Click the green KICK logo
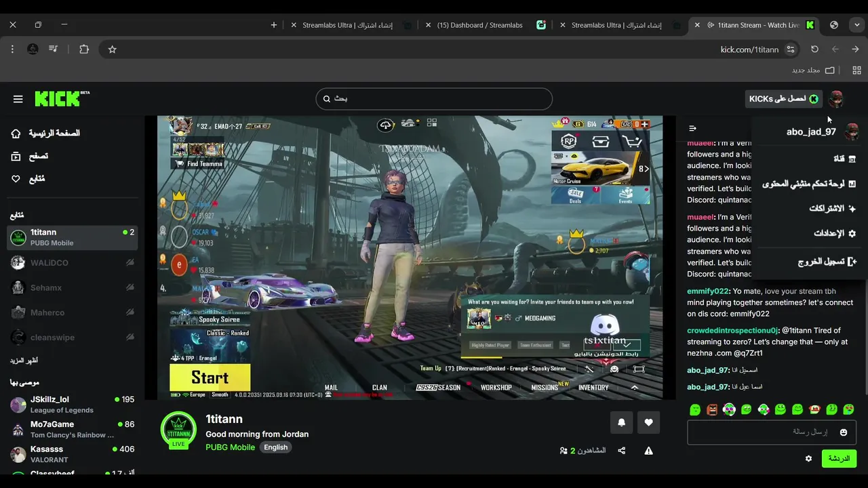Image resolution: width=868 pixels, height=488 pixels. point(62,98)
